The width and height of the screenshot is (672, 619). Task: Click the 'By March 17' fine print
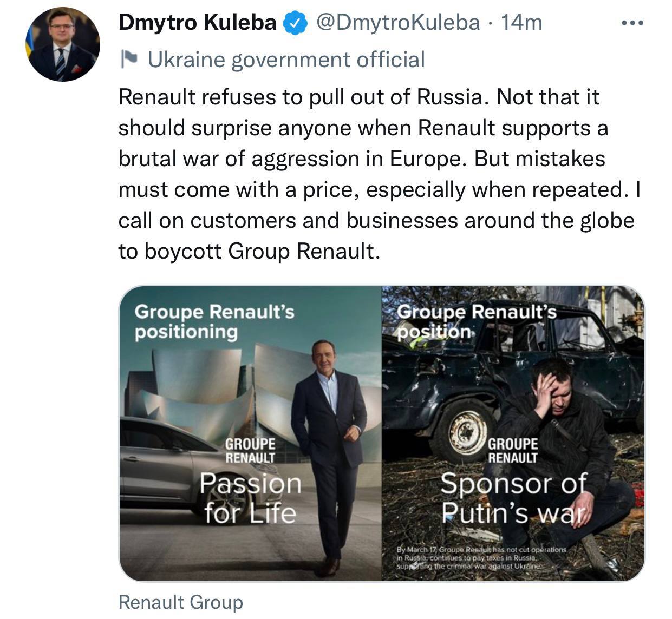[x=481, y=557]
